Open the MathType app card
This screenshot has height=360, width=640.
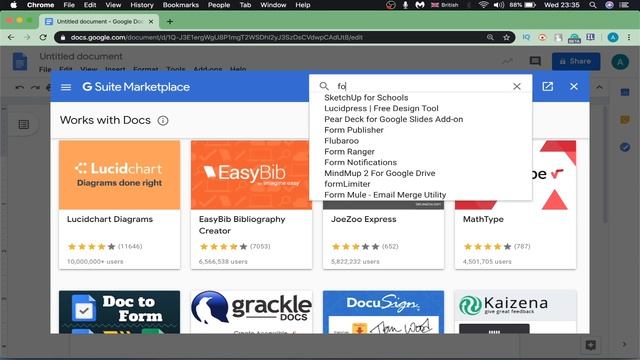[x=515, y=235]
